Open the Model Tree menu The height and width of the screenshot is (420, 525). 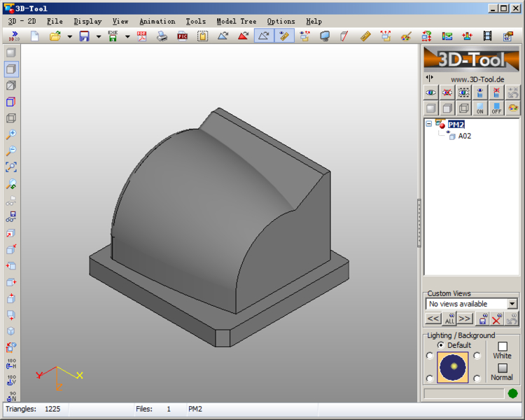[236, 21]
